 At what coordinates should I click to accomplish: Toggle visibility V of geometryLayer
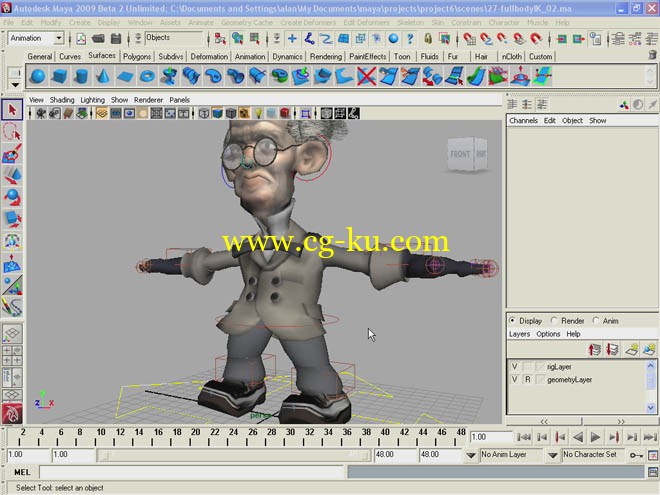tap(514, 379)
